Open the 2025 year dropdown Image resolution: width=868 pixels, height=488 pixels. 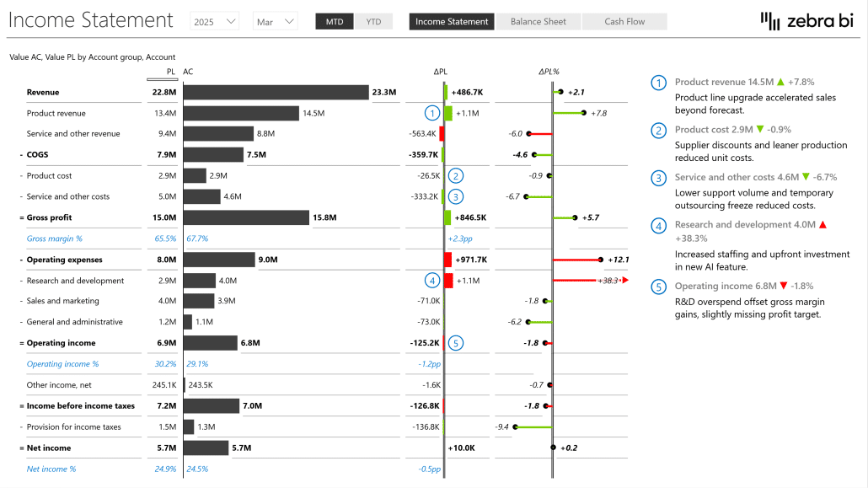[214, 22]
